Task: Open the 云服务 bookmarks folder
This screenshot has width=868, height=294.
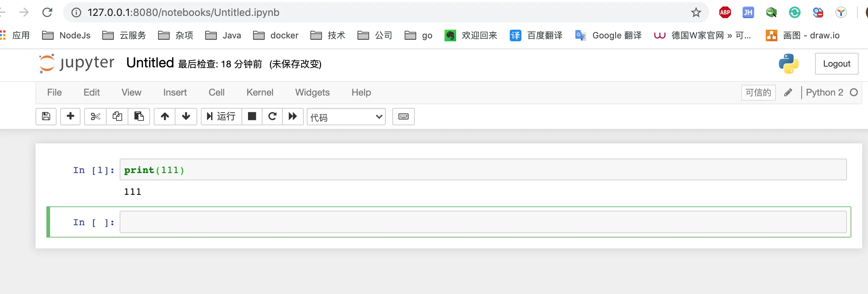Action: [124, 35]
